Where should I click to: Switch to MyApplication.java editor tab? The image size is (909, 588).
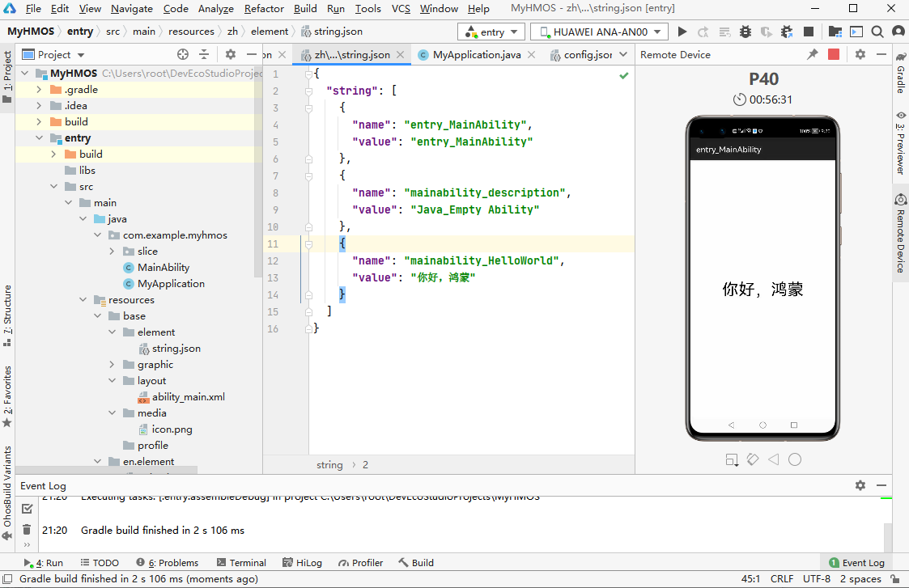coord(476,55)
